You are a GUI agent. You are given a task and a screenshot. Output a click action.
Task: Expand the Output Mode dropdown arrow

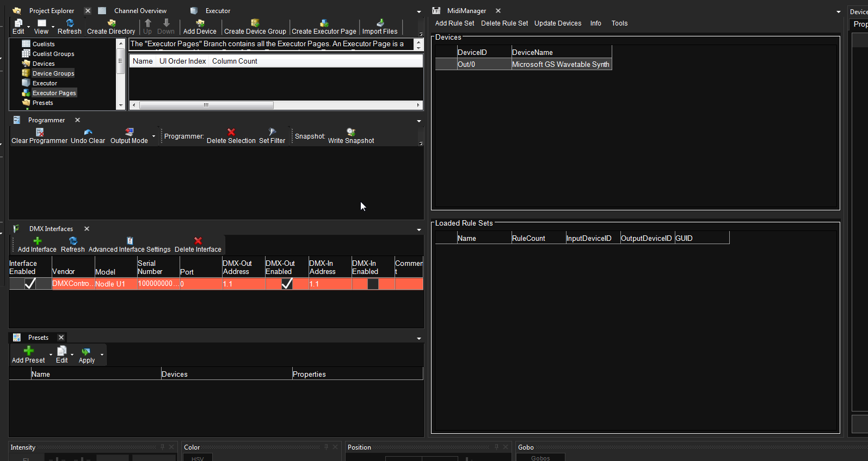pyautogui.click(x=153, y=136)
